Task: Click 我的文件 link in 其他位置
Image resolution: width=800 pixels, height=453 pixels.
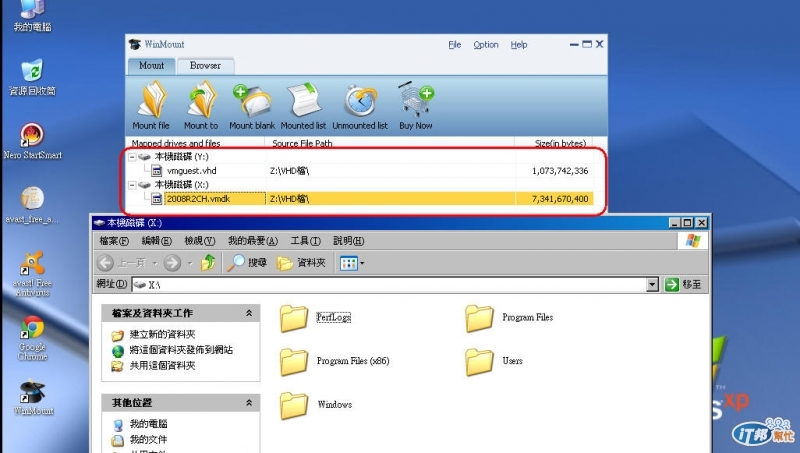Action: point(148,440)
